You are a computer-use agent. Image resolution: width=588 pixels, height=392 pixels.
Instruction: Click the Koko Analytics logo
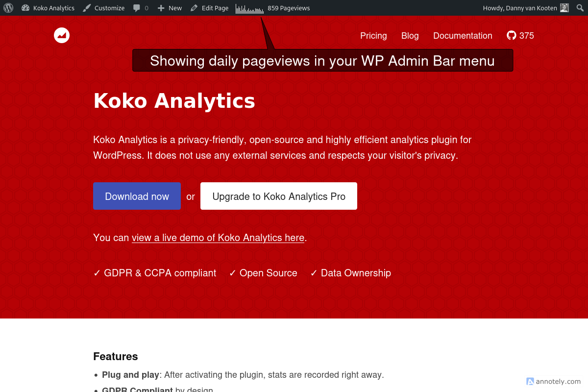[x=62, y=35]
